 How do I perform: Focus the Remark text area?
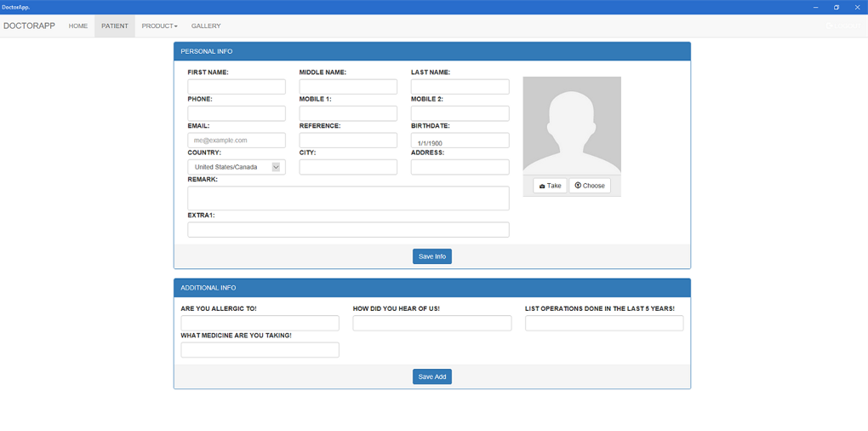348,198
